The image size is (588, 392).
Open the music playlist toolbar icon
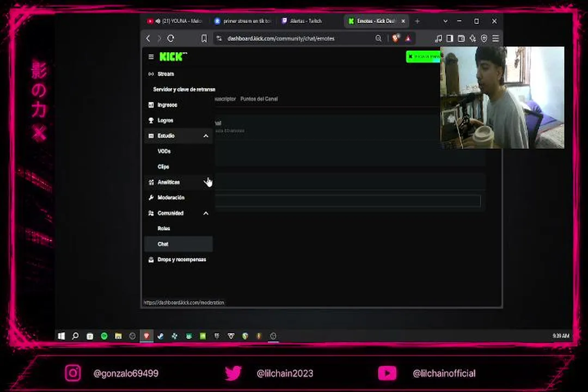click(x=438, y=38)
